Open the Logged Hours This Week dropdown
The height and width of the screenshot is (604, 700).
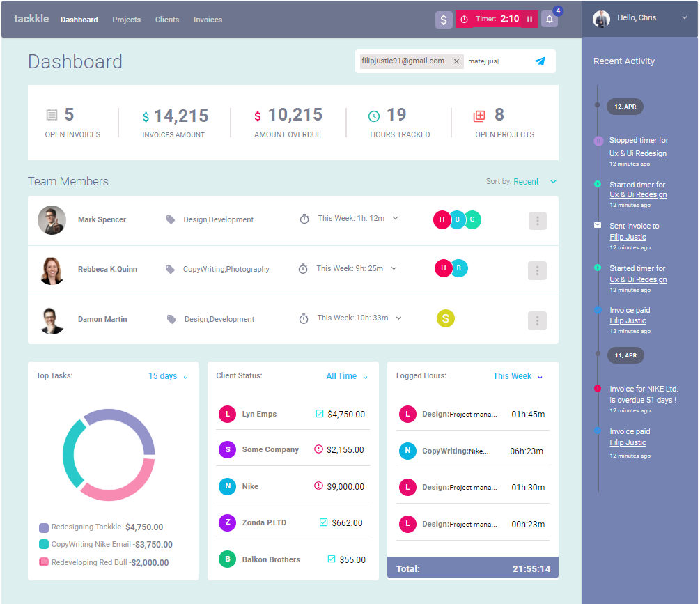518,376
